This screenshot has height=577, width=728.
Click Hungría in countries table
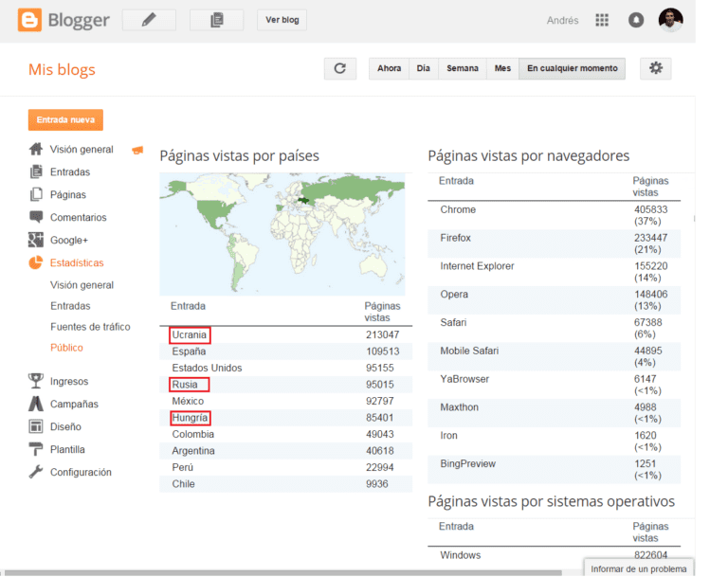[x=190, y=418]
